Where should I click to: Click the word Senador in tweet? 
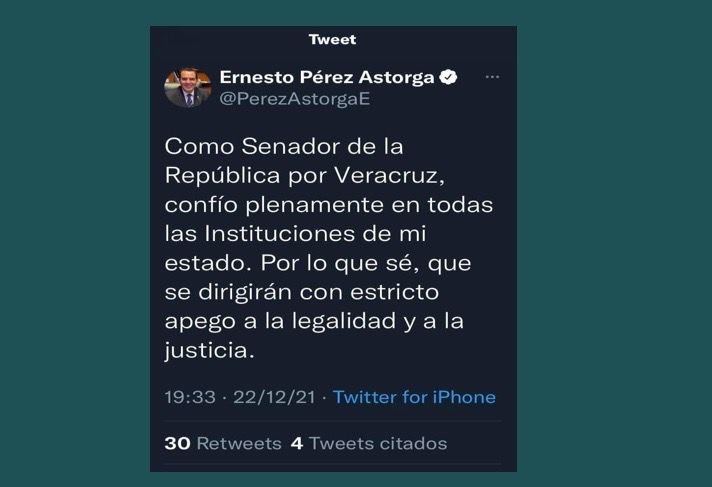[x=291, y=147]
